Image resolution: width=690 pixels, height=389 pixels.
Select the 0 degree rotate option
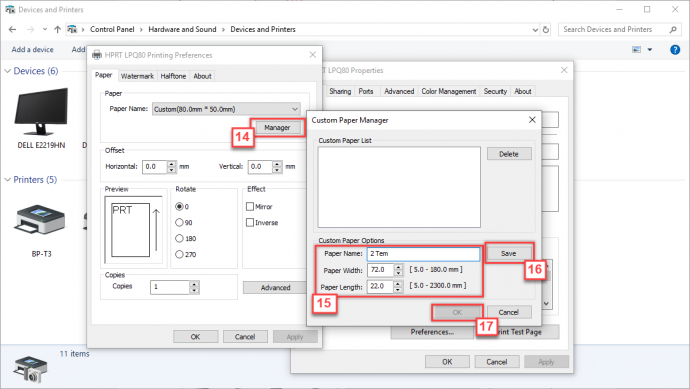179,206
